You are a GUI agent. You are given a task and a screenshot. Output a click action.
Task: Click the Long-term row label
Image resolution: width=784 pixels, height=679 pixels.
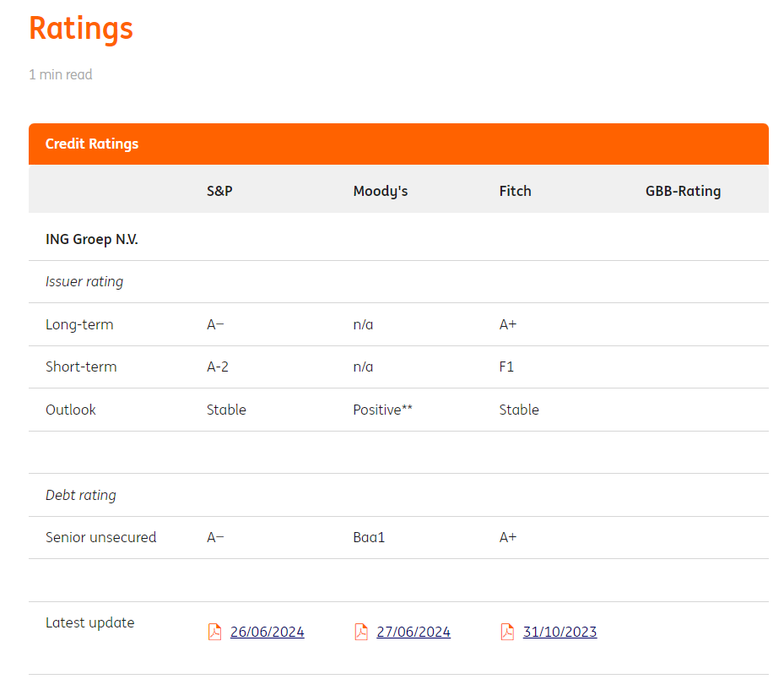(79, 325)
